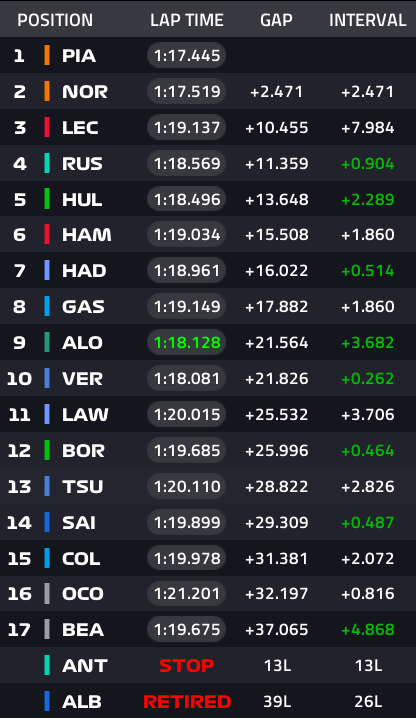416x718 pixels.
Task: Click driver name VER in position 10
Action: click(x=82, y=379)
